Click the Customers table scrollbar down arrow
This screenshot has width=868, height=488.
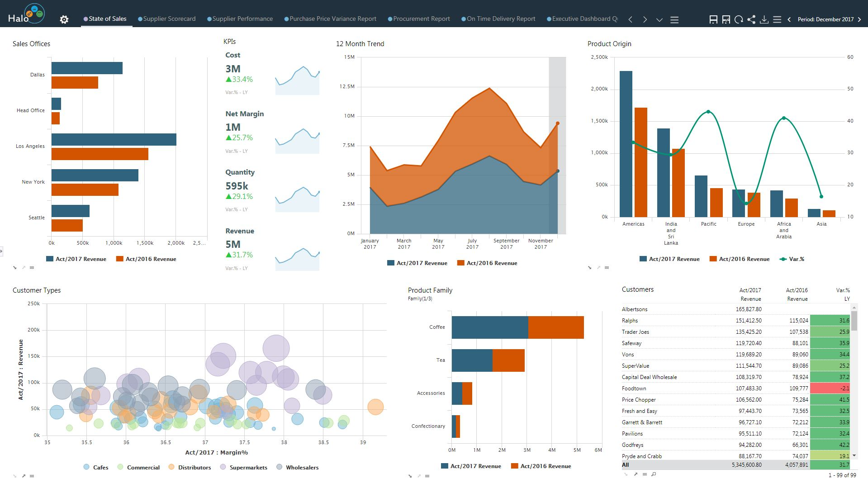(x=854, y=455)
